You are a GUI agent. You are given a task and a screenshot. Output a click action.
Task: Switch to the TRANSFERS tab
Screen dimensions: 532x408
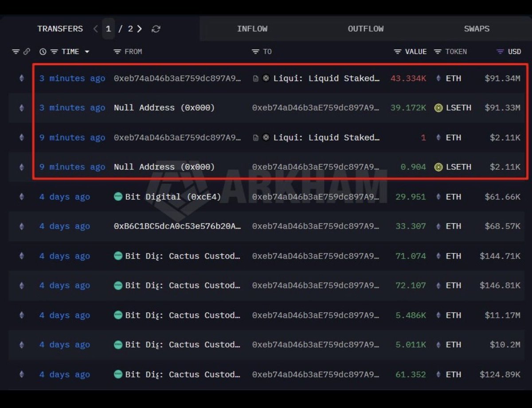[60, 29]
